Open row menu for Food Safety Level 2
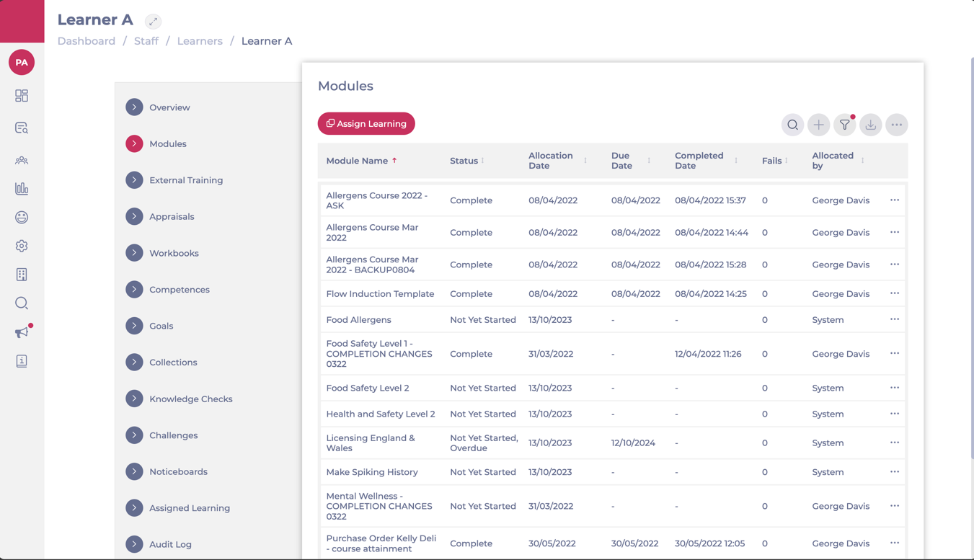974x560 pixels. click(x=895, y=388)
